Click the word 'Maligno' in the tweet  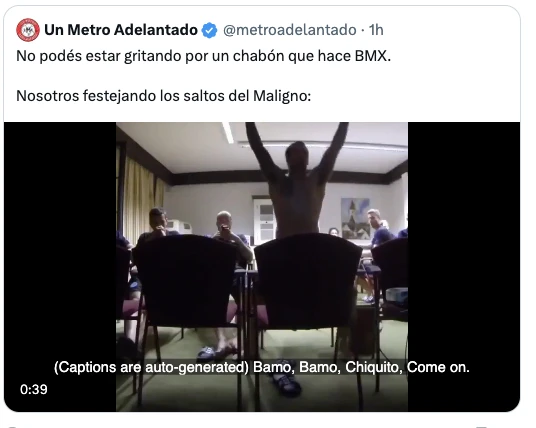[282, 96]
